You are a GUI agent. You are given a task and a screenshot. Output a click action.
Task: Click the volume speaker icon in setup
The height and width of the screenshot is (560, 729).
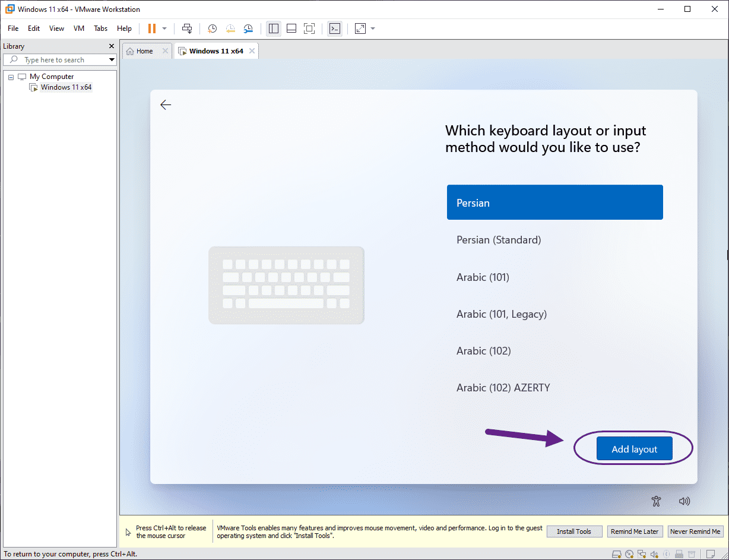684,501
